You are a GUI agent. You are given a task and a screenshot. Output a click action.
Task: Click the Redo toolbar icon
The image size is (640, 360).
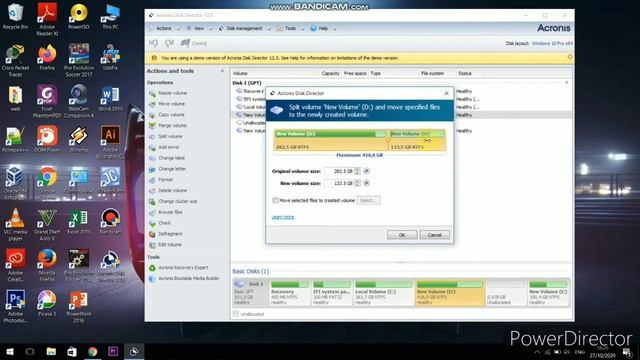(169, 43)
